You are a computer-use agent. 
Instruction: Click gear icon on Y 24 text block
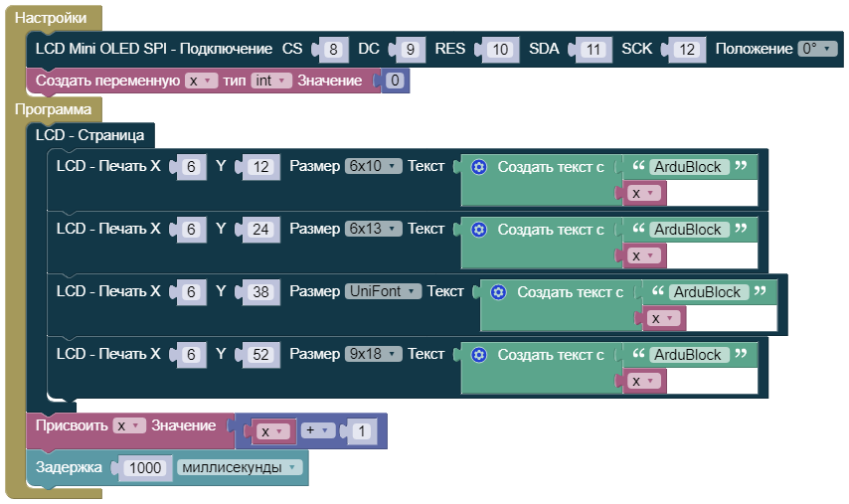tap(479, 230)
